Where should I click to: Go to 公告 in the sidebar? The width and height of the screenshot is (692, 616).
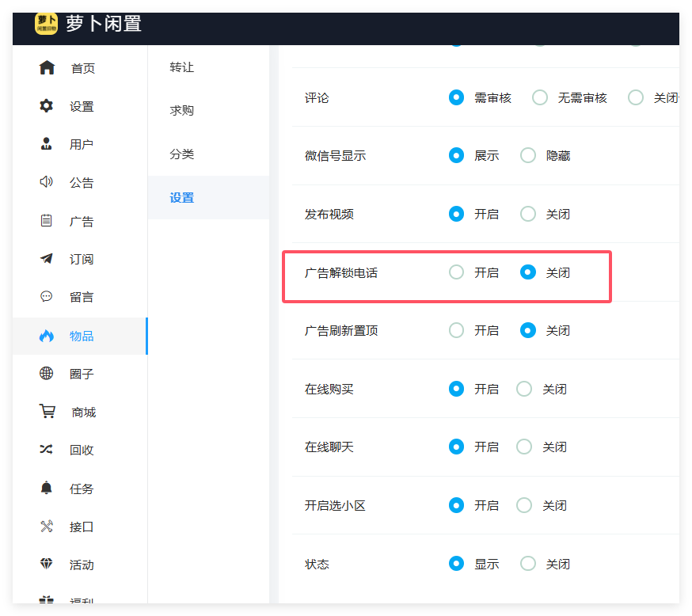click(80, 182)
